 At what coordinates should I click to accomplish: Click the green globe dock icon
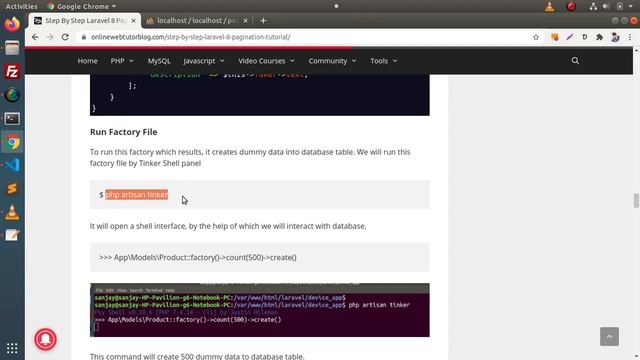coord(12,95)
